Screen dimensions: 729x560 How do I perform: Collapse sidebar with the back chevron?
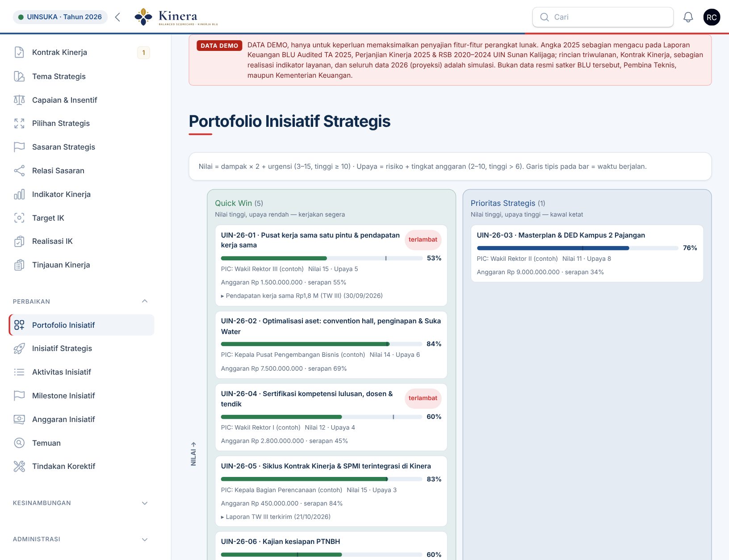(117, 17)
